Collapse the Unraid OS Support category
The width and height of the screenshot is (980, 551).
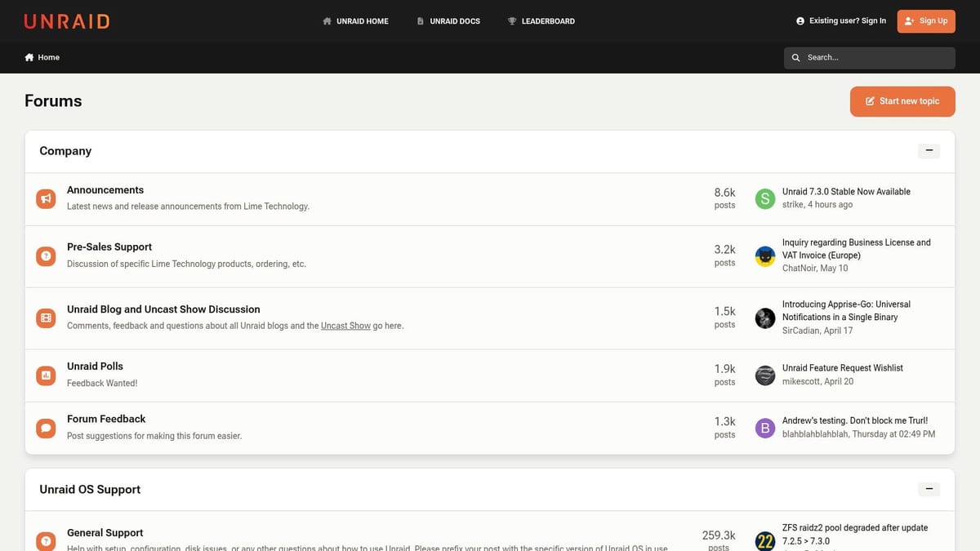pyautogui.click(x=929, y=490)
